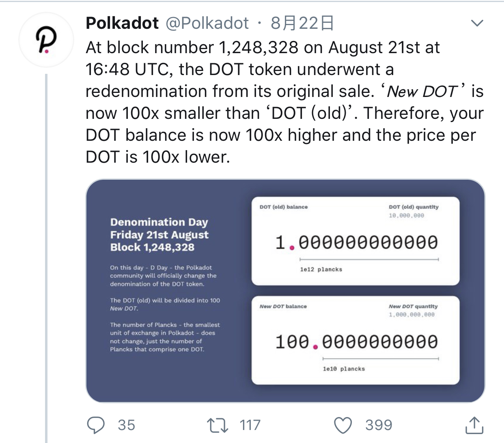Click the tweet body text
The width and height of the screenshot is (504, 443).
tap(284, 102)
